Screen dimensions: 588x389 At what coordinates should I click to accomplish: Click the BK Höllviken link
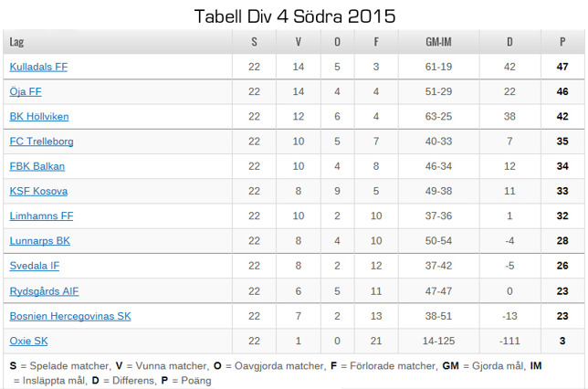pos(39,116)
